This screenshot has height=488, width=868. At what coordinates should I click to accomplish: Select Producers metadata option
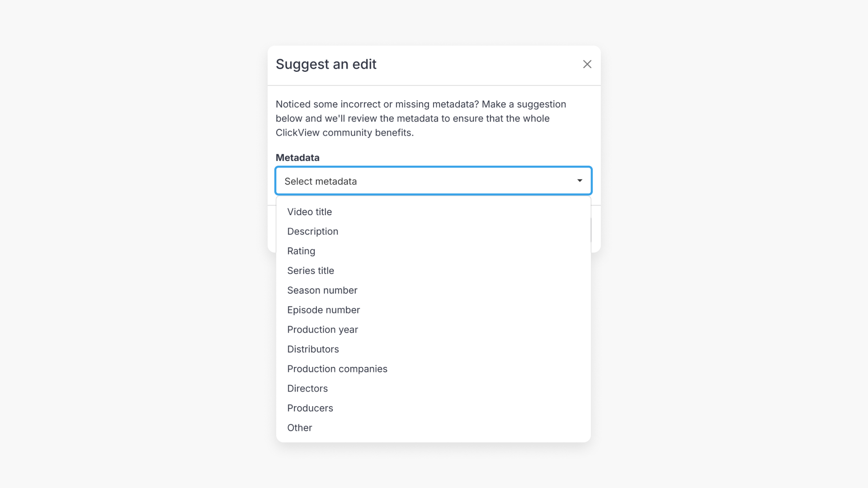[x=310, y=408]
